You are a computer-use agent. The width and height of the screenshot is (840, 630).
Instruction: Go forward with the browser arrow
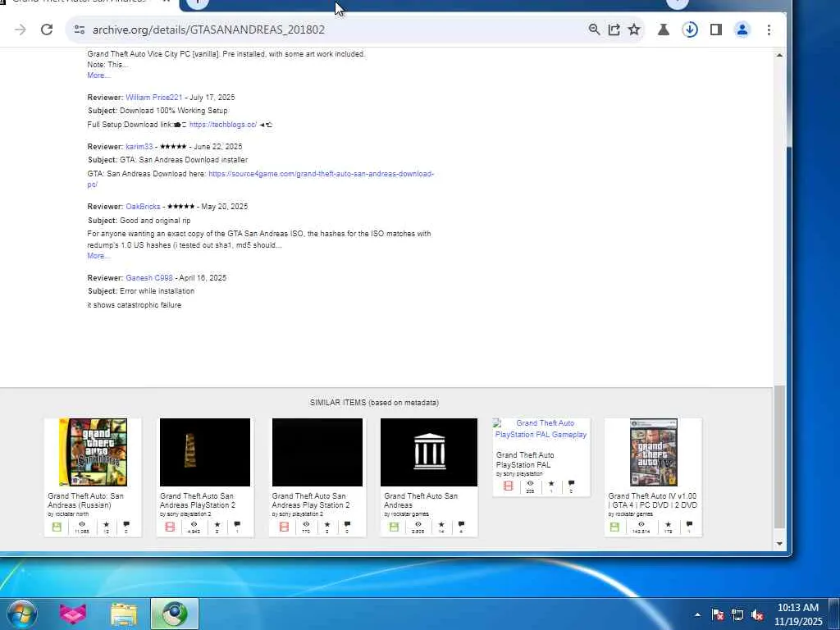click(21, 30)
